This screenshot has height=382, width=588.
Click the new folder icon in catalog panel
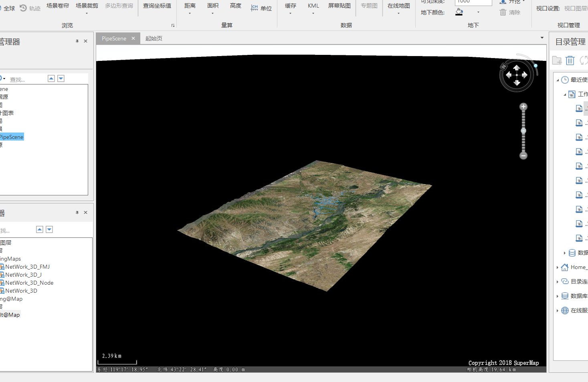coord(557,60)
